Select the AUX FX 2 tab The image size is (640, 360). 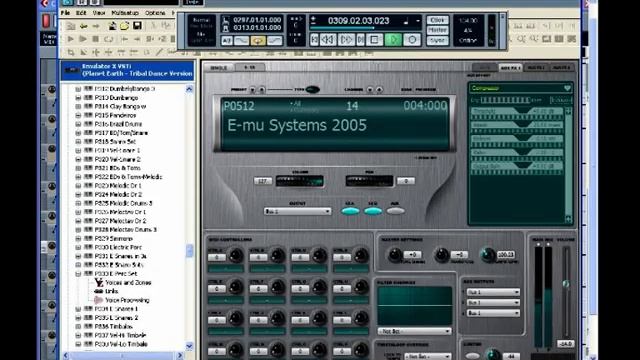(536, 67)
